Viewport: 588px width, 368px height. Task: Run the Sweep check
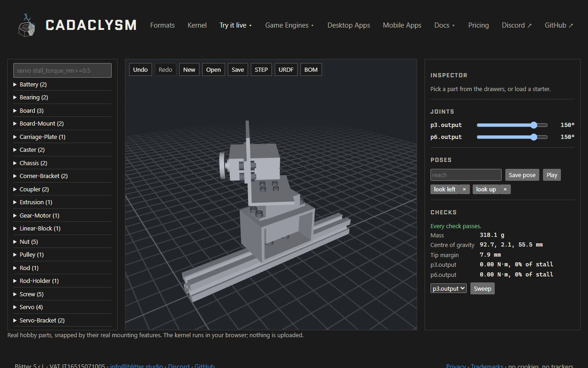point(482,288)
